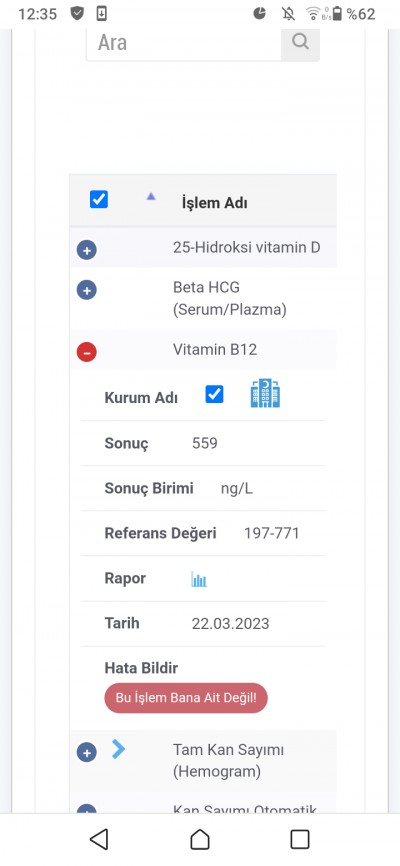Expand the Beta HCG (Serum/Plazma) row
Image resolution: width=400 pixels, height=866 pixels.
coord(87,290)
